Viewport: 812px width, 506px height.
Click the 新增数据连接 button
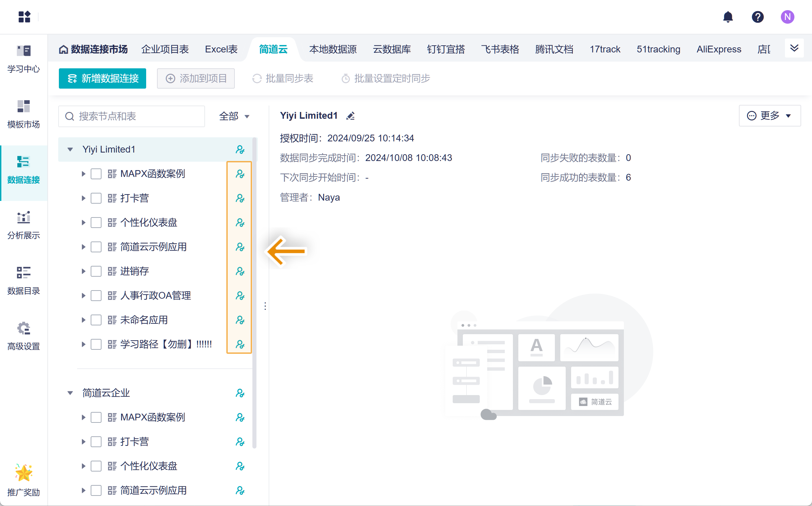click(x=103, y=78)
